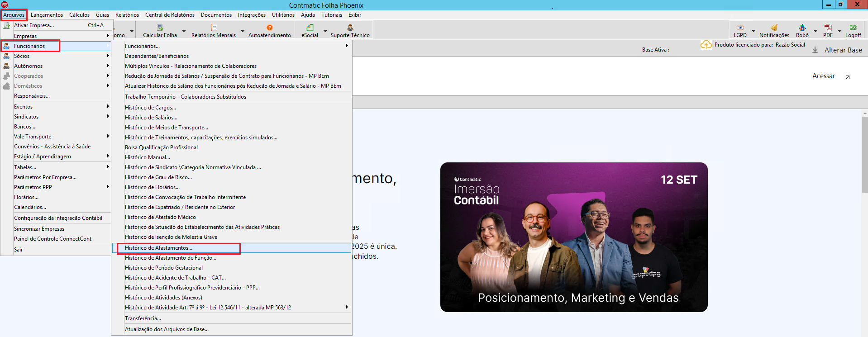The width and height of the screenshot is (868, 337).
Task: Click the Autônomos menu icon
Action: (x=6, y=66)
